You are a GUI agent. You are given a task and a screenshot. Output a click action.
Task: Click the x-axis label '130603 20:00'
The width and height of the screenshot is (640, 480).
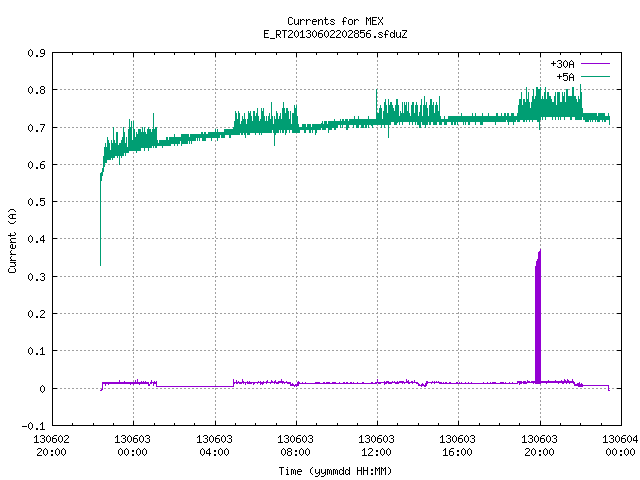click(x=540, y=446)
